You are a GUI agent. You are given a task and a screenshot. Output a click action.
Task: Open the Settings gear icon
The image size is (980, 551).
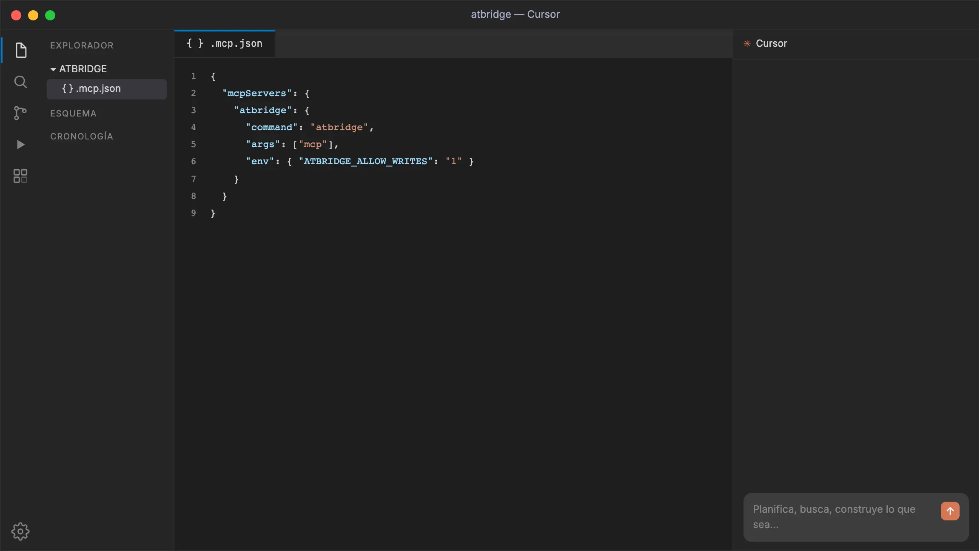click(x=20, y=531)
